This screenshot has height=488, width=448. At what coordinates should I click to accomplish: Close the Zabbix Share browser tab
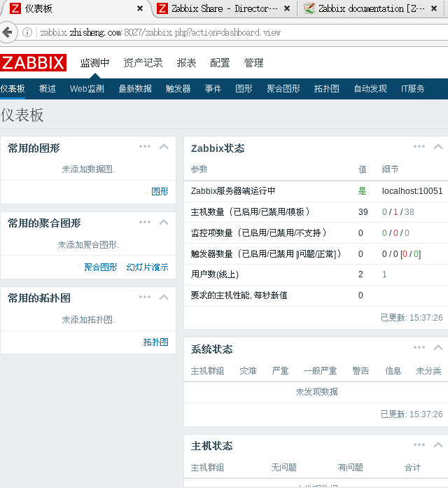coord(287,8)
